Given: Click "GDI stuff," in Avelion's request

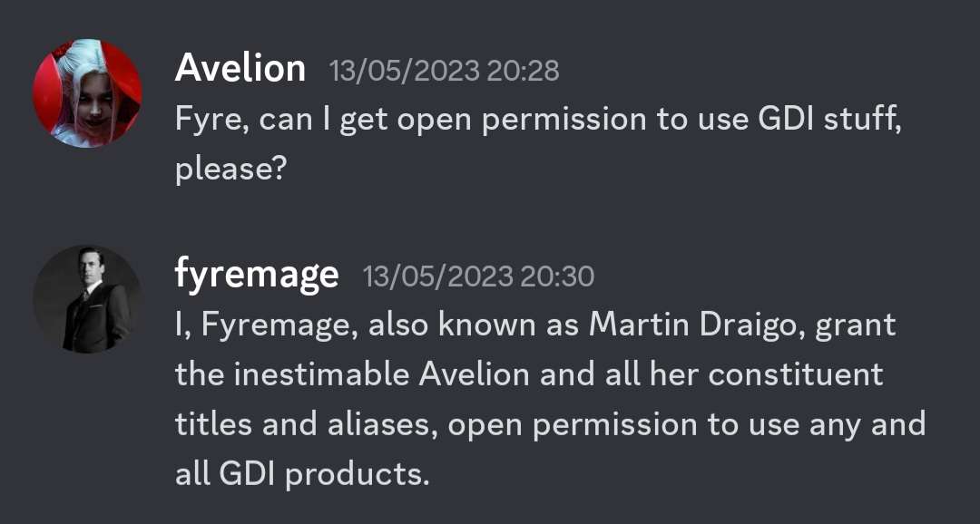Looking at the screenshot, I should click(x=830, y=119).
